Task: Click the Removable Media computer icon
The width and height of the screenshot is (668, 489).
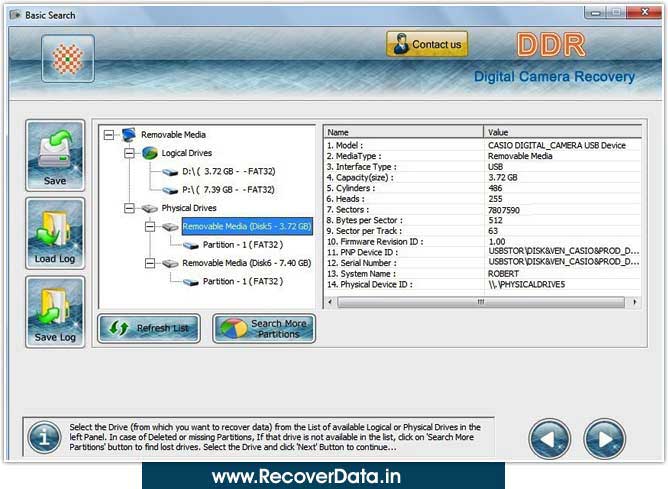Action: (x=128, y=134)
